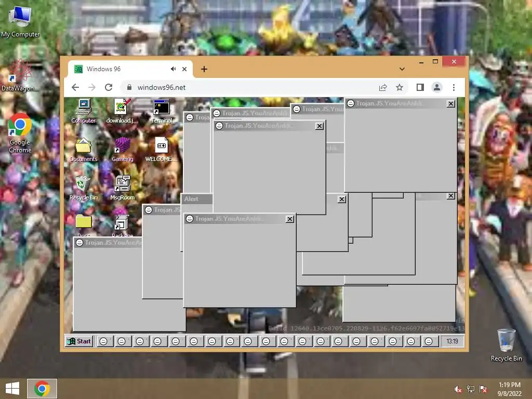Screen dimensions: 532x399
Task: Bookmark this page with the star icon
Action: click(x=400, y=87)
